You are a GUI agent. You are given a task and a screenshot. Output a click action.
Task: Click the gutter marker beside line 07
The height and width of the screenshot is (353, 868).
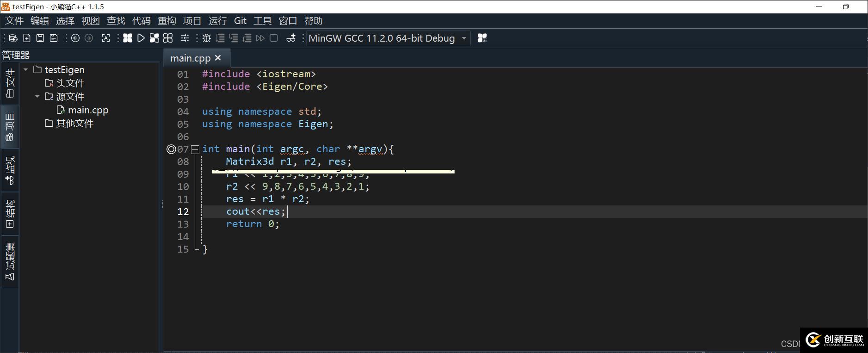pyautogui.click(x=171, y=149)
